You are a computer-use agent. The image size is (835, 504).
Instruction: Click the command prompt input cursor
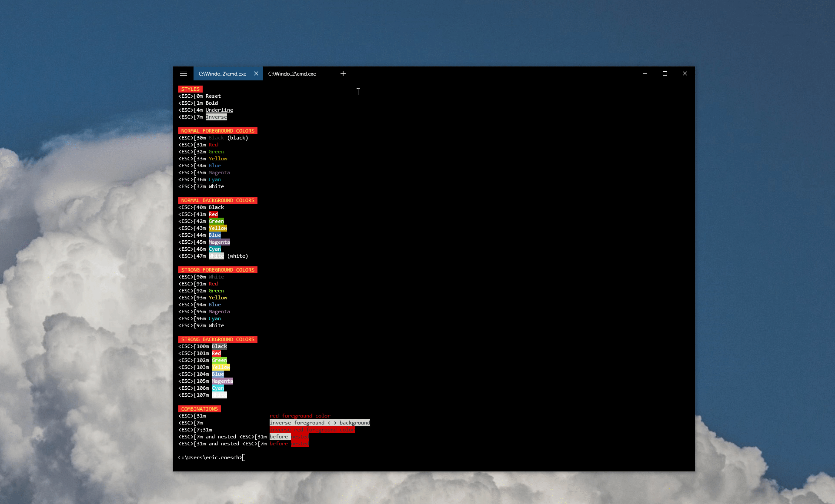tap(244, 458)
